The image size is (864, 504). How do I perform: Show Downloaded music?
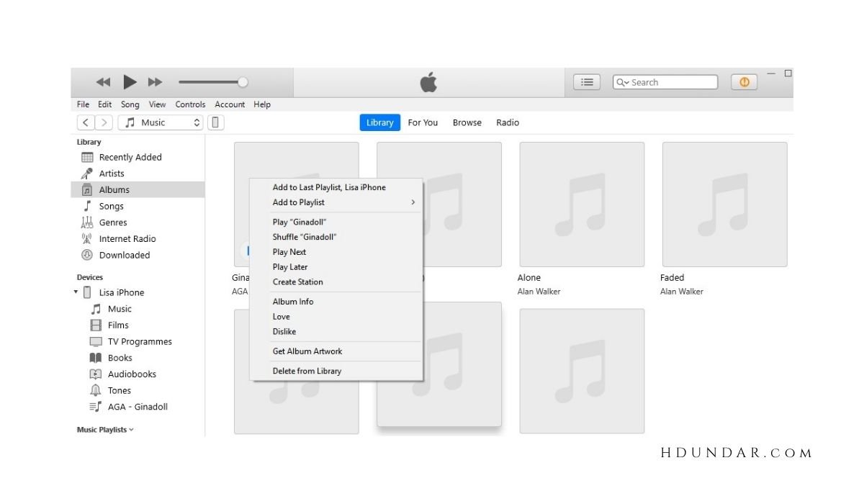click(124, 255)
